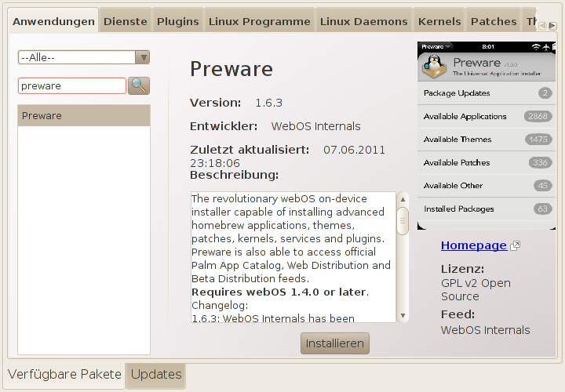
Task: Open the Linux Programme tab
Action: point(260,22)
